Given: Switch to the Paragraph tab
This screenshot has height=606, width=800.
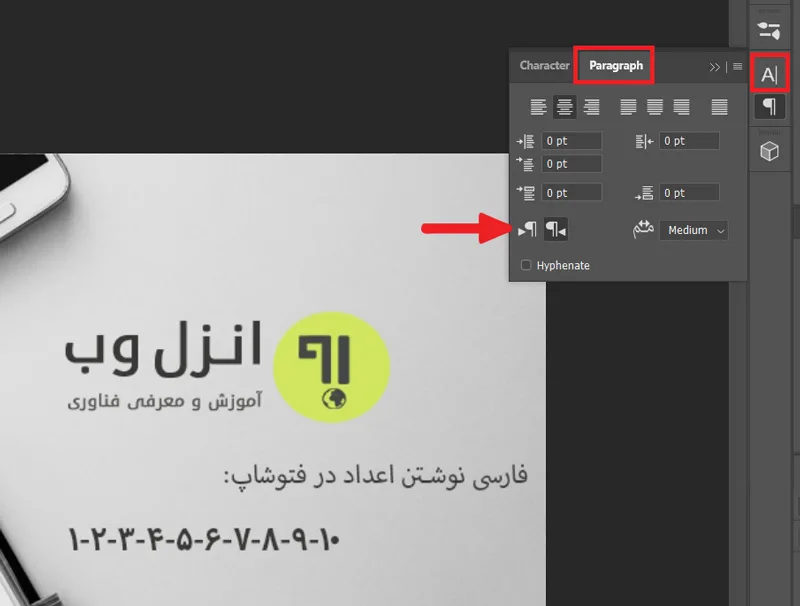Looking at the screenshot, I should point(615,66).
